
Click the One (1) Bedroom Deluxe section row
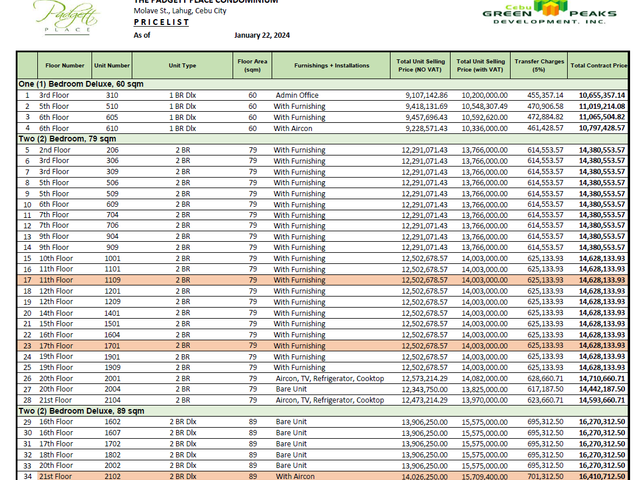pos(322,84)
